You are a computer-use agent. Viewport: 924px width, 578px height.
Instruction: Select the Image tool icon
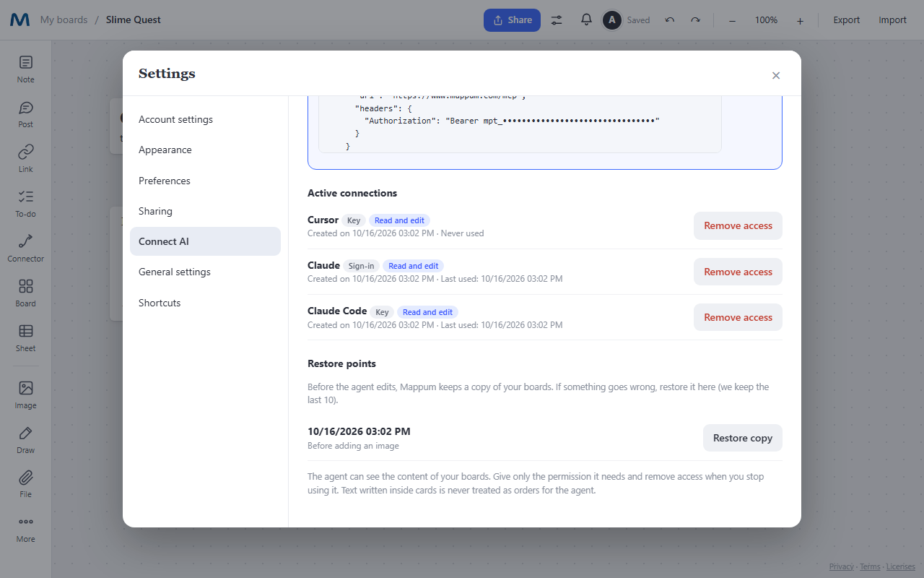click(26, 388)
